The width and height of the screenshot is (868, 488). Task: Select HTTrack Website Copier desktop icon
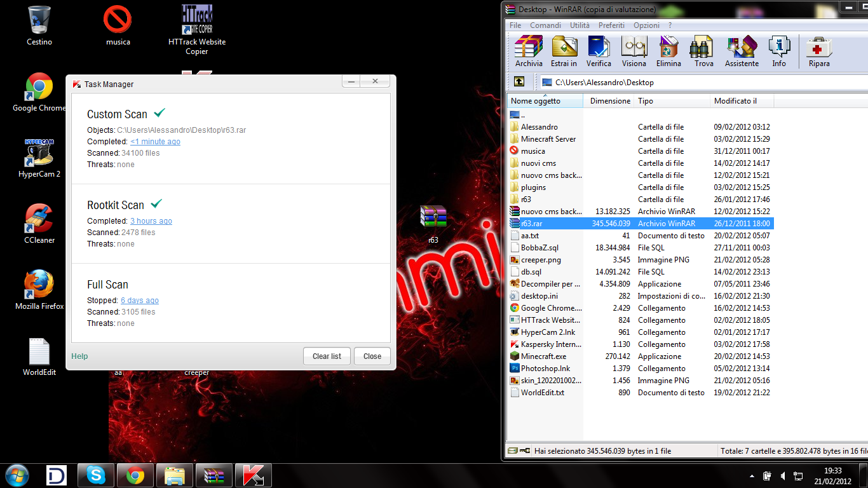point(196,30)
